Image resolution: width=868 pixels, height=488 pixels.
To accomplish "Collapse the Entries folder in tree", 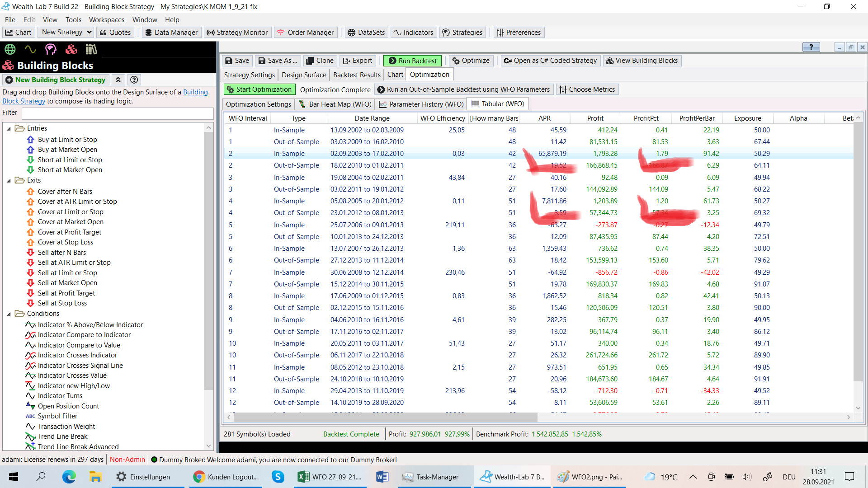I will [9, 129].
